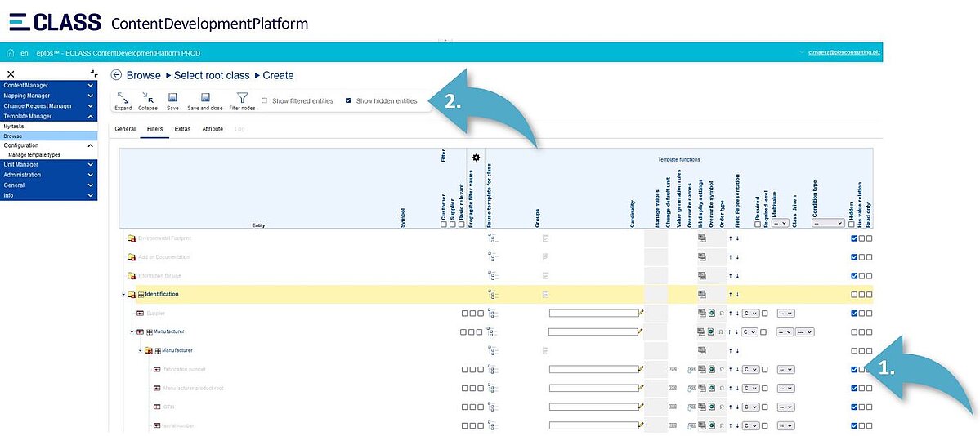This screenshot has width=980, height=436.
Task: Toggle Hidden checkbox for Environmental Footprint row
Action: click(x=854, y=238)
